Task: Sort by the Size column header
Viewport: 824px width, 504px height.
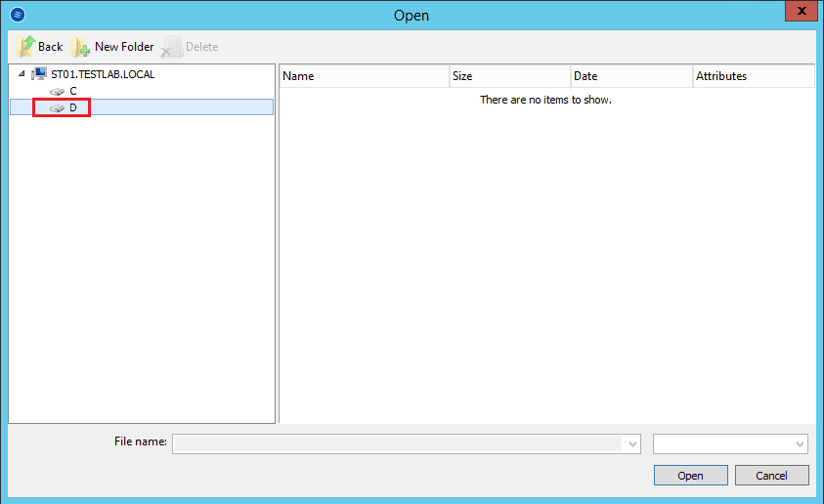Action: click(510, 76)
